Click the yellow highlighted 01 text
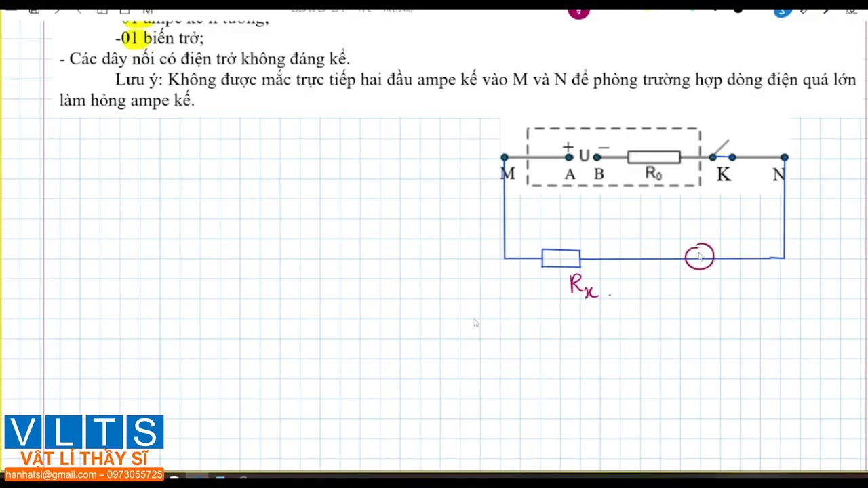The width and height of the screenshot is (868, 488). [x=130, y=38]
